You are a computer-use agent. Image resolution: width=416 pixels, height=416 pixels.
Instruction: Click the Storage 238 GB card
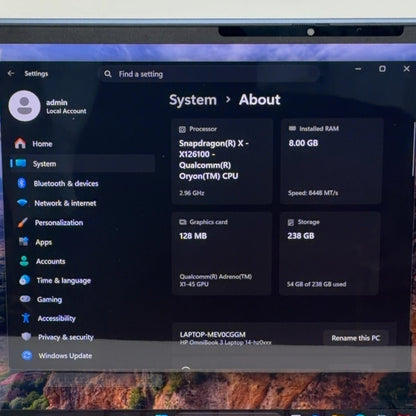pyautogui.click(x=330, y=253)
